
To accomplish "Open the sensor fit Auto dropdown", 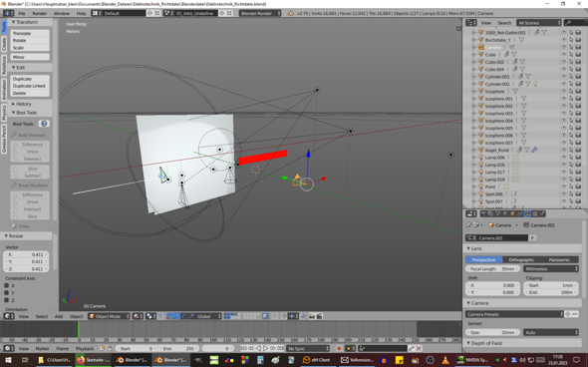I will coord(551,332).
